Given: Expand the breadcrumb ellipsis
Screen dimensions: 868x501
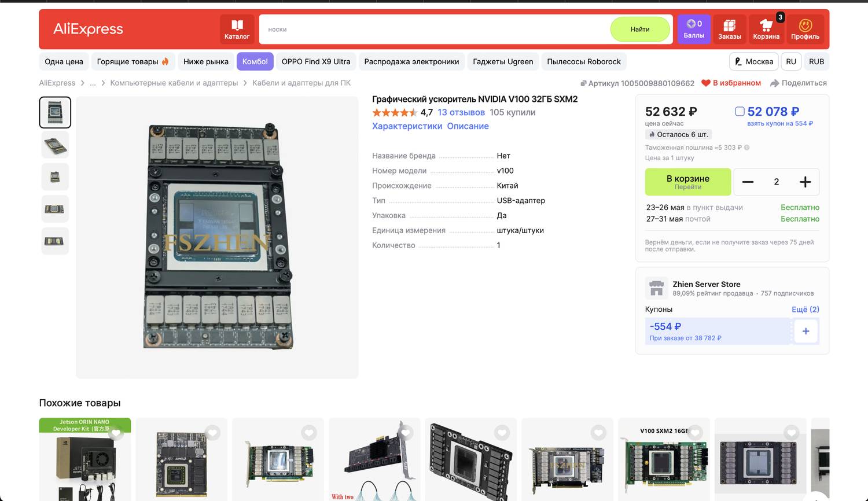Looking at the screenshot, I should click(x=93, y=83).
